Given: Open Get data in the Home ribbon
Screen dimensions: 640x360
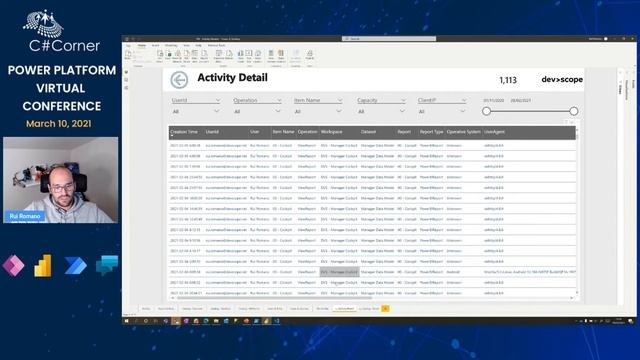Looking at the screenshot, I should (x=160, y=56).
